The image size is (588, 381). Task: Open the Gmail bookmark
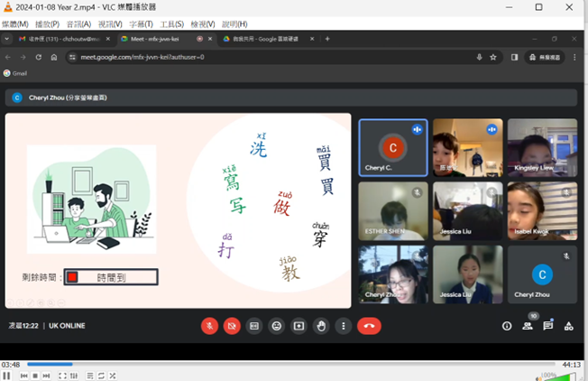tap(15, 73)
